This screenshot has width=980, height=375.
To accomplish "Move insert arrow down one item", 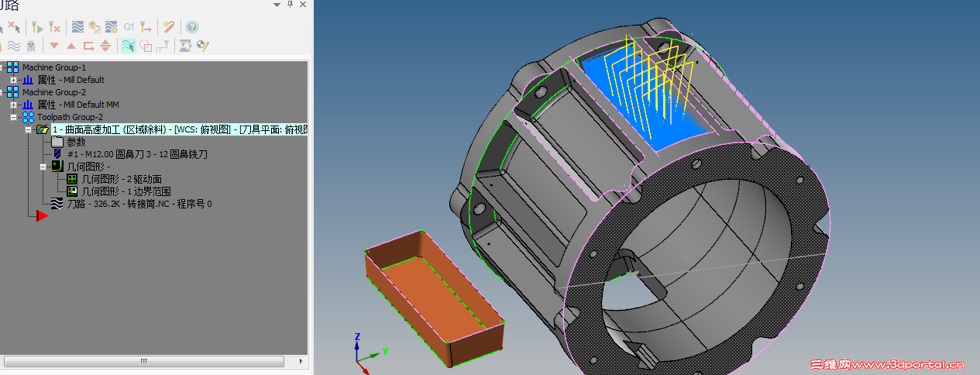I will click(54, 45).
